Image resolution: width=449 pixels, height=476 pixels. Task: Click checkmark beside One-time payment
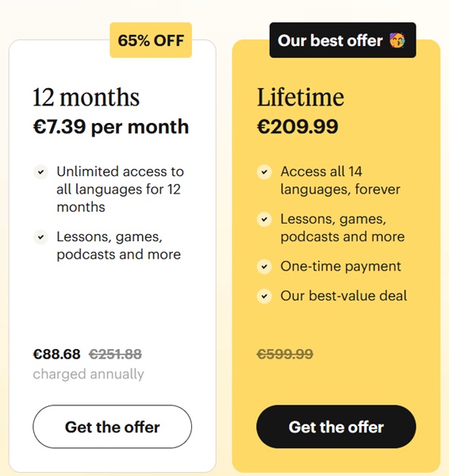point(264,267)
